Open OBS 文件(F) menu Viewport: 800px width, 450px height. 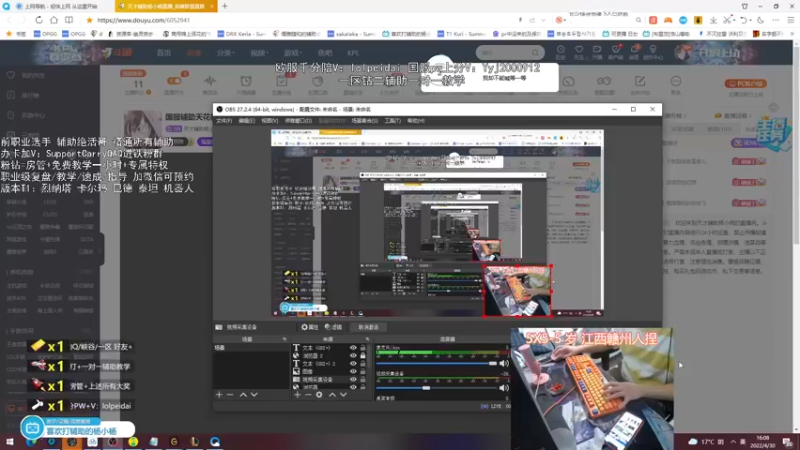tap(223, 121)
